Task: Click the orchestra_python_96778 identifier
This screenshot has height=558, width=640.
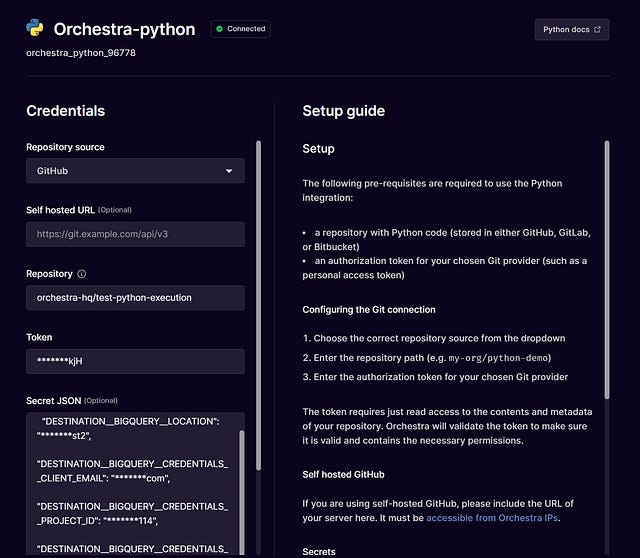Action: point(81,53)
